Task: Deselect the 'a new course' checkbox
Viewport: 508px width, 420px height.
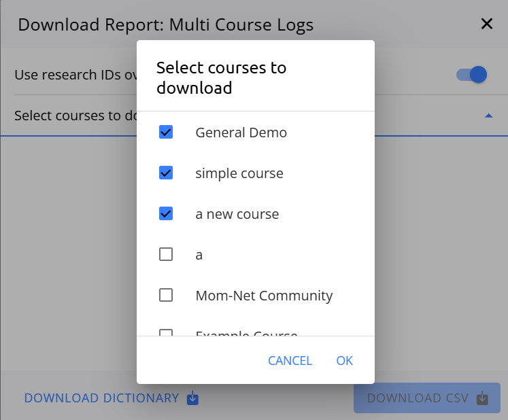Action: [x=165, y=214]
